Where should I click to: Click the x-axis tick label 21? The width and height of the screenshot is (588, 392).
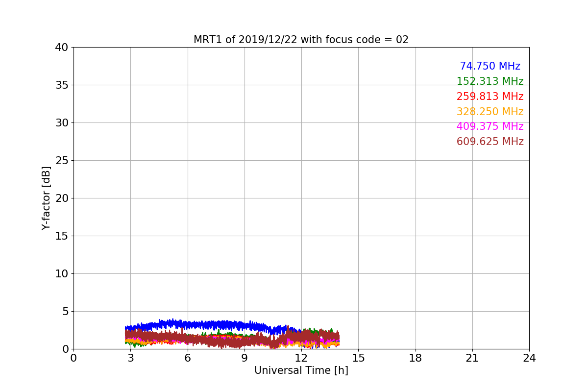click(472, 358)
